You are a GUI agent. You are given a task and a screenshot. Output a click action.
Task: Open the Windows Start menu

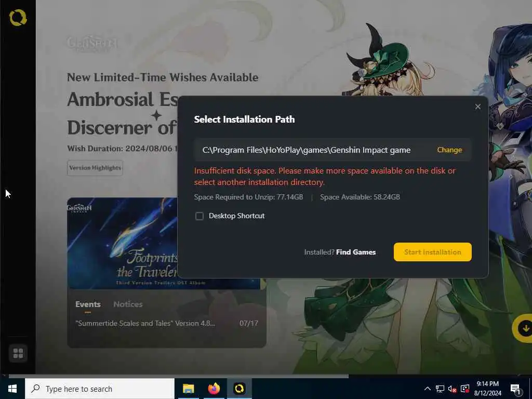tap(12, 389)
